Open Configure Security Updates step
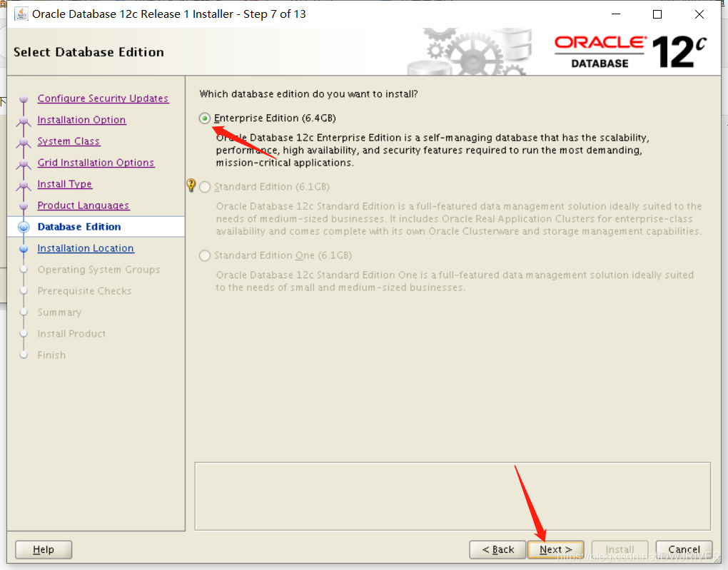This screenshot has width=728, height=570. [103, 98]
